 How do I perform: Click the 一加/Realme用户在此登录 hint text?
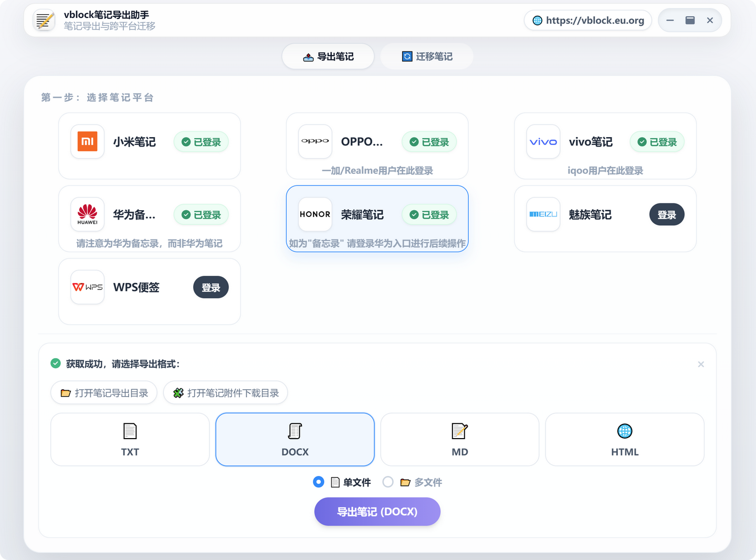(x=377, y=171)
